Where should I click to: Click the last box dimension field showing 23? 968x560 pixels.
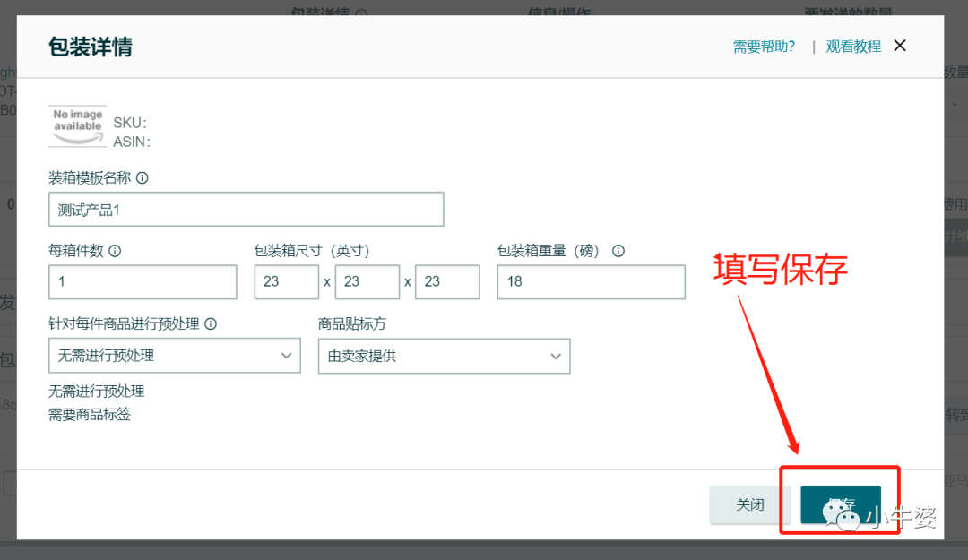pyautogui.click(x=447, y=281)
